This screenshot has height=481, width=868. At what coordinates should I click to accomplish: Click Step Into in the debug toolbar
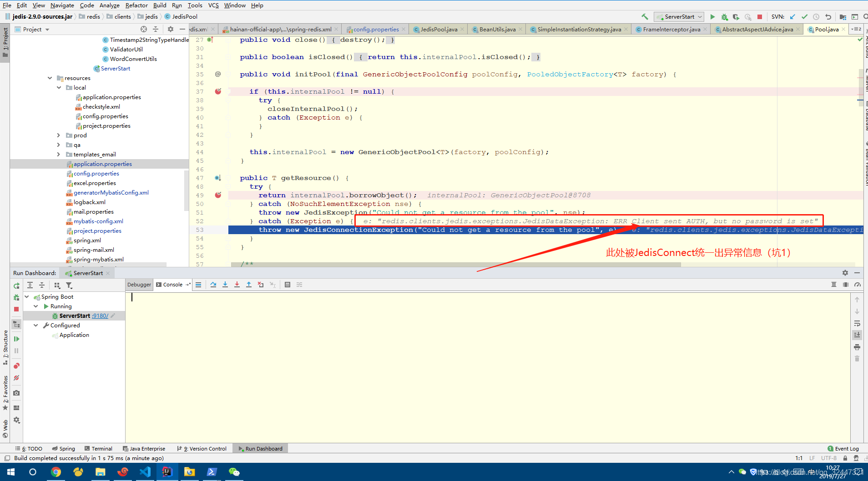[225, 285]
